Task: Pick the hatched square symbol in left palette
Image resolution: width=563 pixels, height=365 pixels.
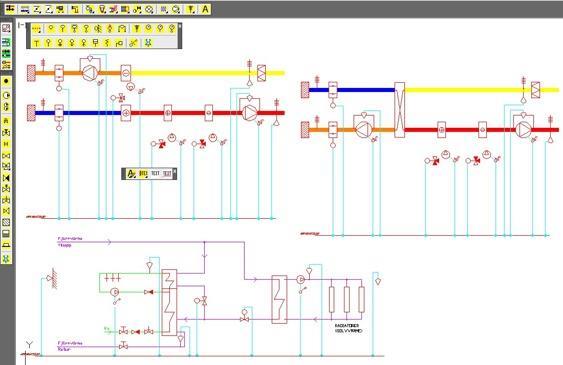Action: coord(6,223)
